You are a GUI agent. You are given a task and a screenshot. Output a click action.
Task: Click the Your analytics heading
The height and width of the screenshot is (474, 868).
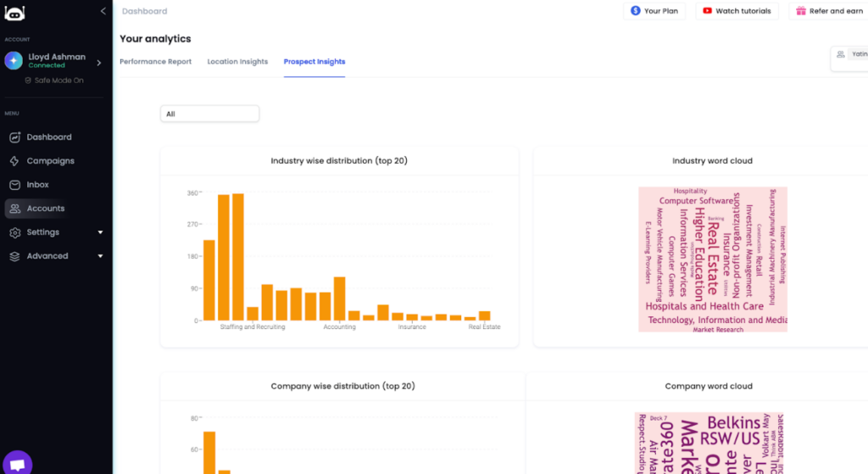156,39
